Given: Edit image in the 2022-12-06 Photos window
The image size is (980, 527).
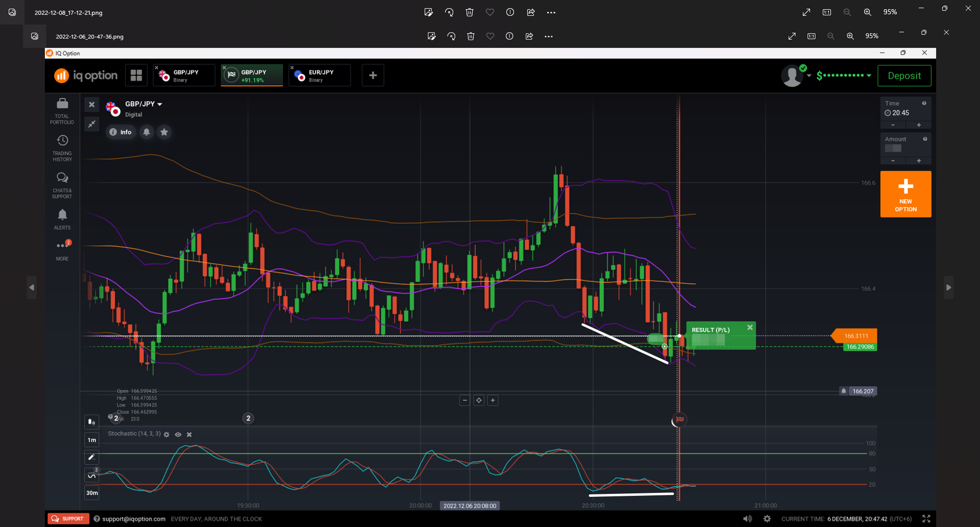Looking at the screenshot, I should (431, 36).
